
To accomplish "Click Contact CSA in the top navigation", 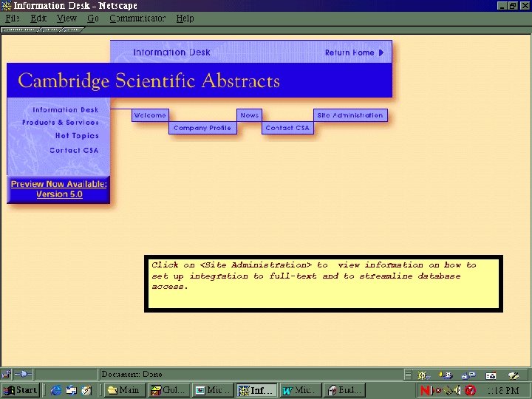I will click(287, 128).
